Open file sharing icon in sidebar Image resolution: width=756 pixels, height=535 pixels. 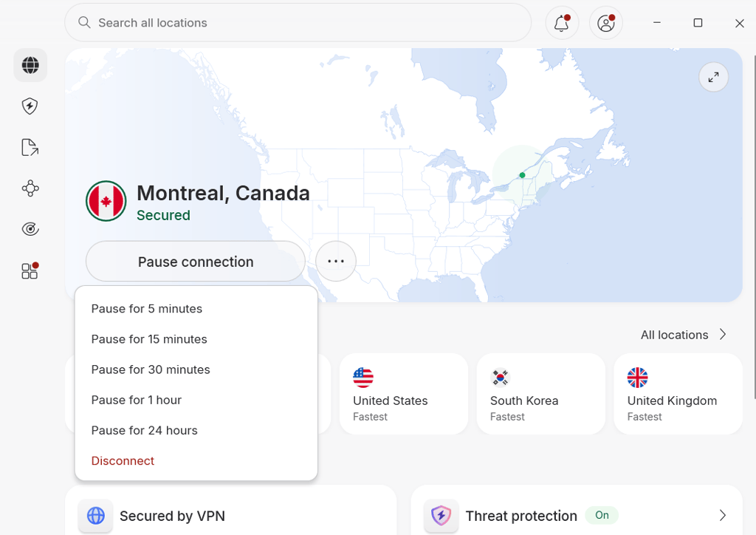coord(30,147)
